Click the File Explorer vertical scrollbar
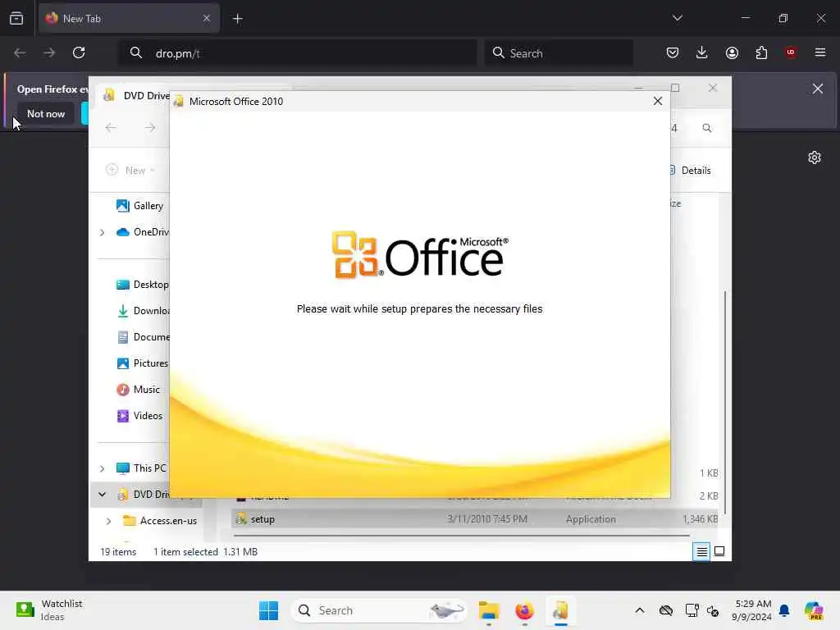840x630 pixels. point(725,402)
